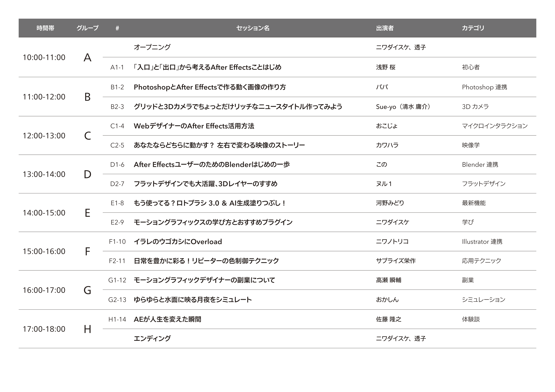The image size is (555, 392).
Task: Click session number E1-8
Action: 117,203
